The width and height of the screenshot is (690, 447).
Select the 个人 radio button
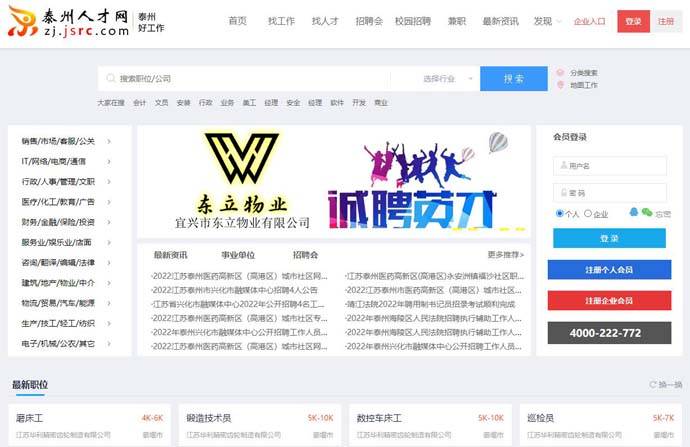coord(560,213)
